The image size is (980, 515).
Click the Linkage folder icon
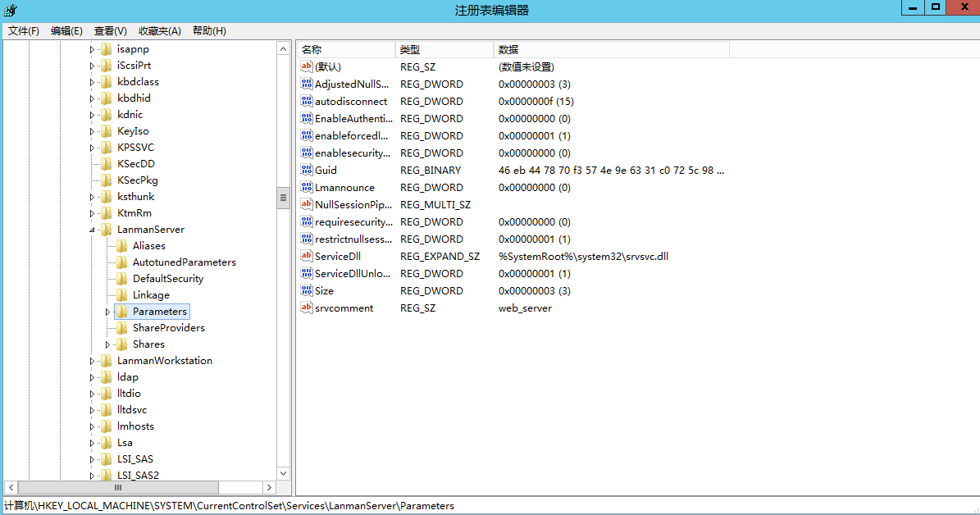(122, 295)
